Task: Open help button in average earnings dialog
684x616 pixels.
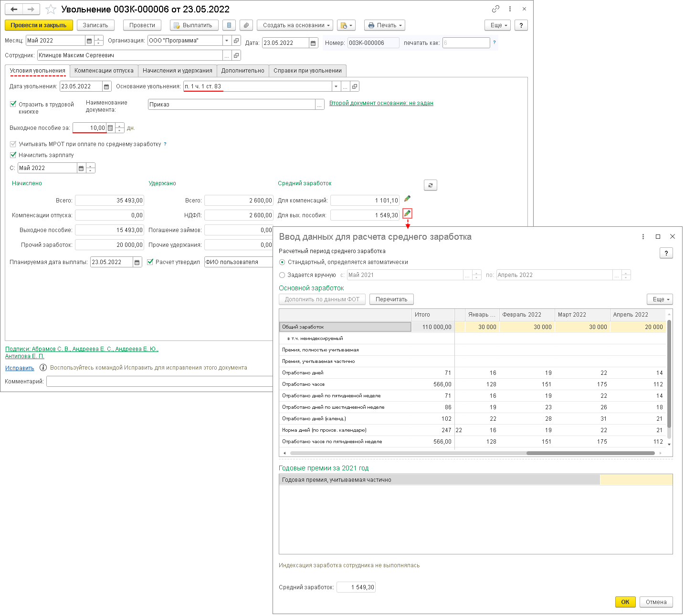Action: click(x=666, y=253)
